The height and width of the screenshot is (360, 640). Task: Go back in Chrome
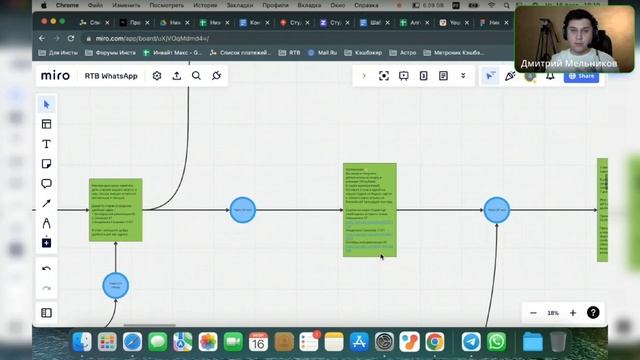coord(42,38)
